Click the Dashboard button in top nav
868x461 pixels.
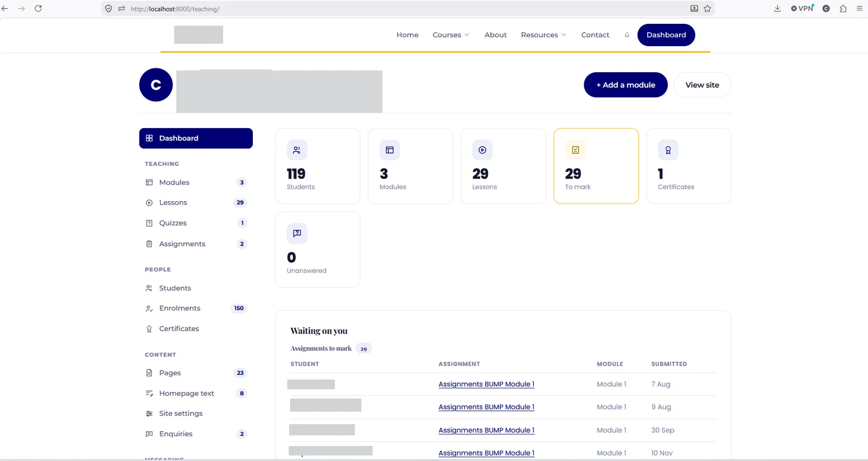point(666,35)
